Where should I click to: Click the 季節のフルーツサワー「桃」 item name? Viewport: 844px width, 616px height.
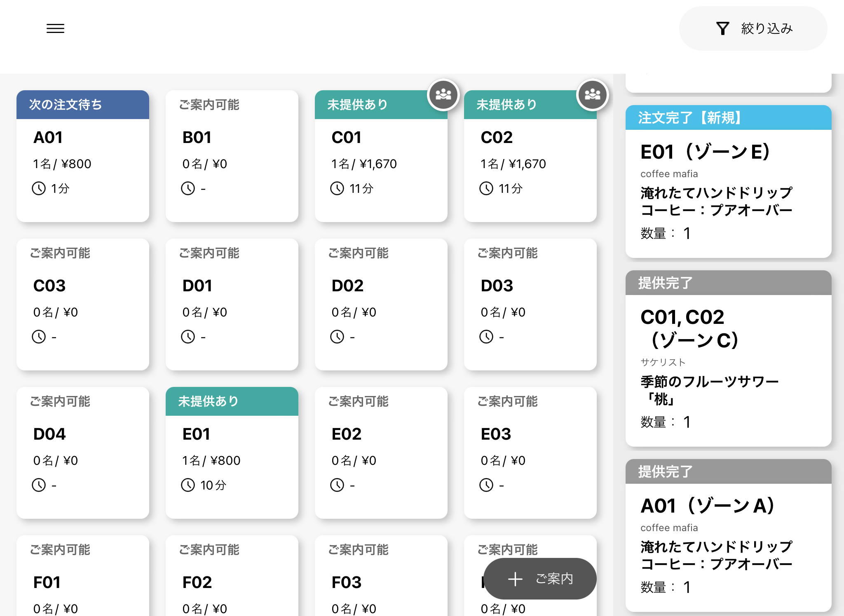click(709, 390)
